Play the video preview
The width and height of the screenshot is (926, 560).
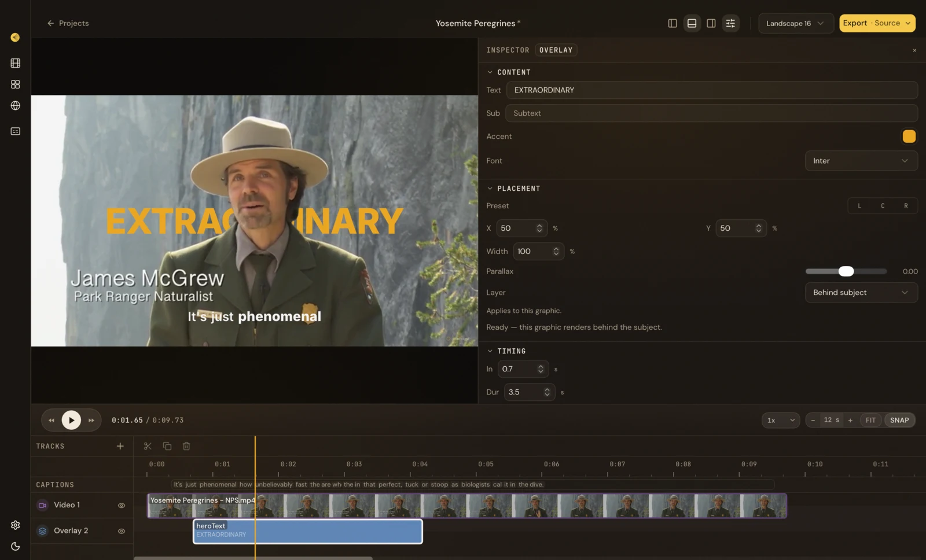pos(71,420)
